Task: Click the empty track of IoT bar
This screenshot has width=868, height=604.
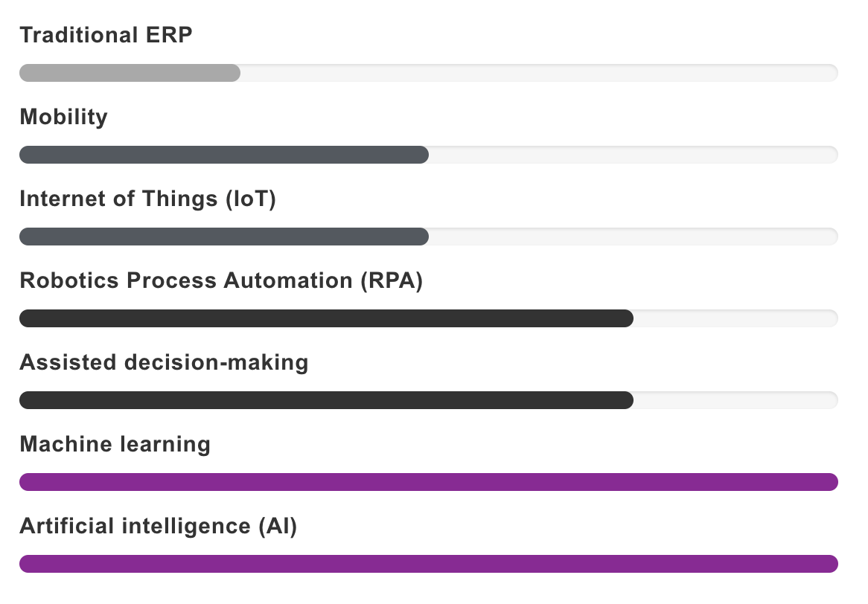Action: (x=634, y=237)
